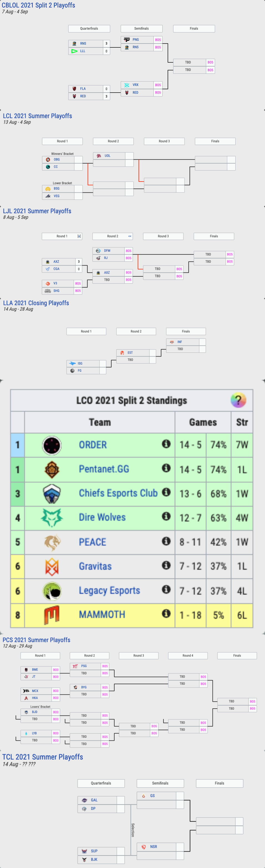Click the info icon beside Pentanet.GG
265x868 pixels.
(166, 468)
